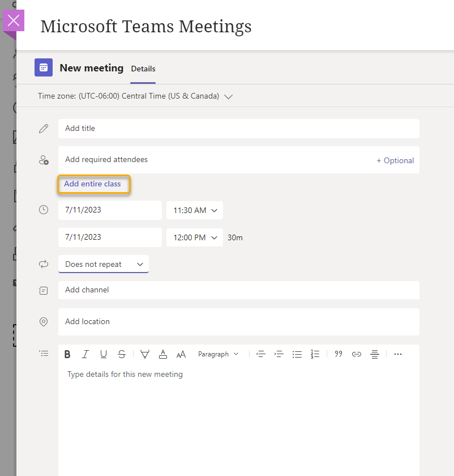The image size is (454, 476).
Task: Click the meeting details text area
Action: click(x=239, y=419)
